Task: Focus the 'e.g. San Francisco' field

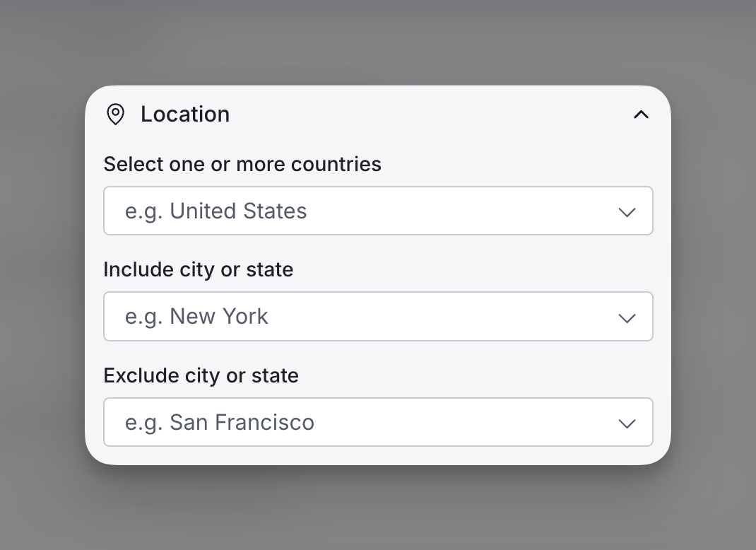Action: point(378,422)
